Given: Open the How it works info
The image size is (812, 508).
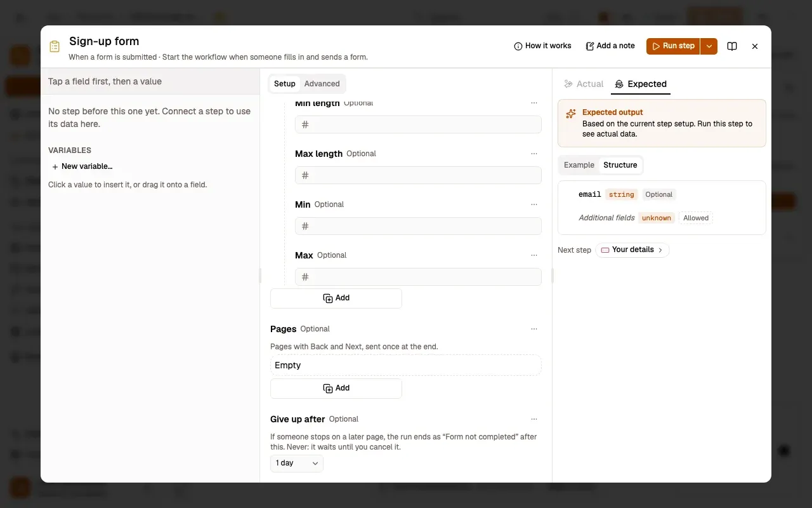Looking at the screenshot, I should pyautogui.click(x=542, y=46).
